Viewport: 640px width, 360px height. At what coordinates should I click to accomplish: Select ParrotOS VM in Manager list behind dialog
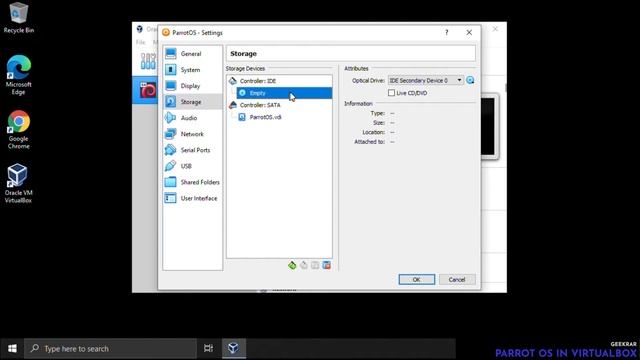click(x=145, y=90)
